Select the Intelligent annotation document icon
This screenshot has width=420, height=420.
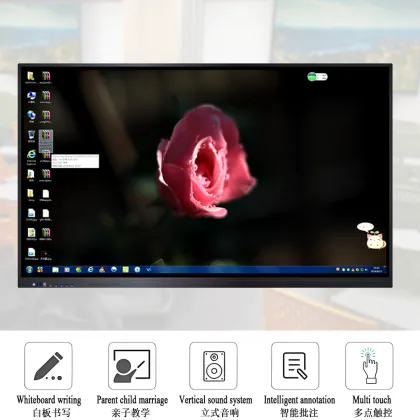295,366
